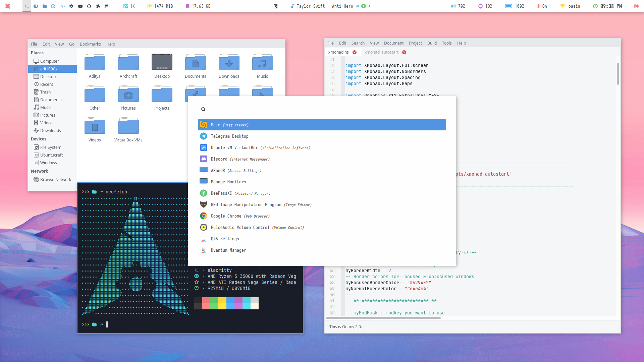Open the Bookmarks menu in file manager

(90, 44)
